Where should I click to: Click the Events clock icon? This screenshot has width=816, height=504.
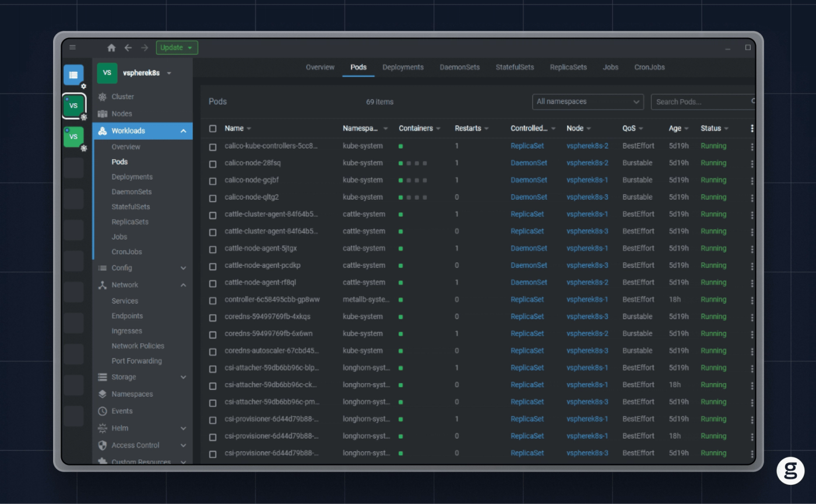coord(103,411)
